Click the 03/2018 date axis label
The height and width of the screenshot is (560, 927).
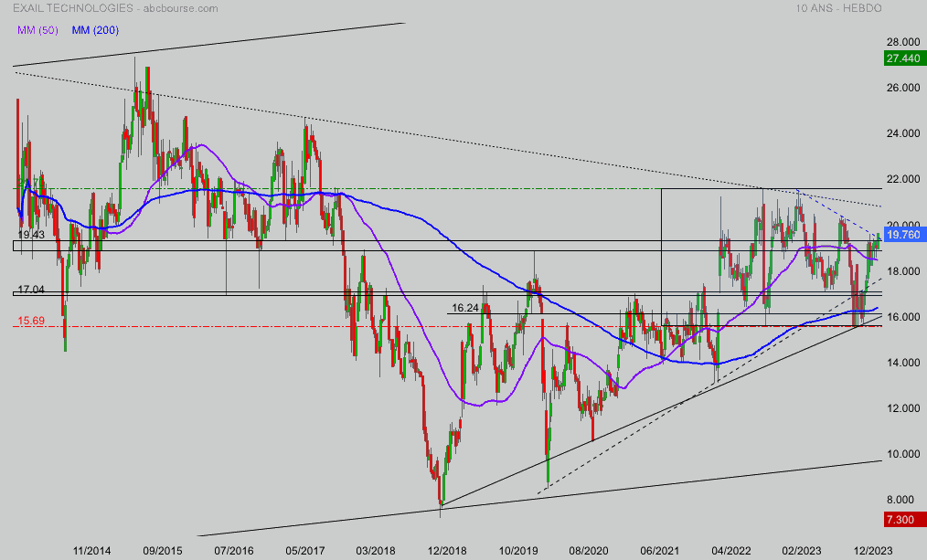[376, 551]
